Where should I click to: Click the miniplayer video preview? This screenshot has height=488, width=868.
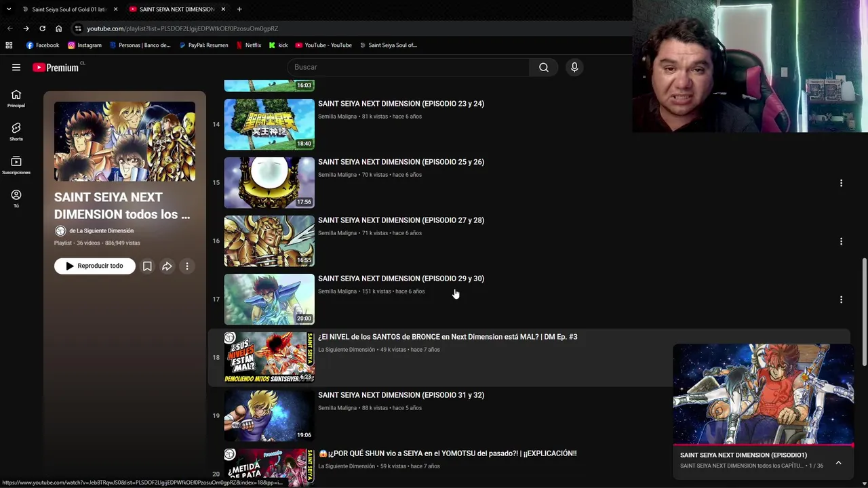pos(763,394)
